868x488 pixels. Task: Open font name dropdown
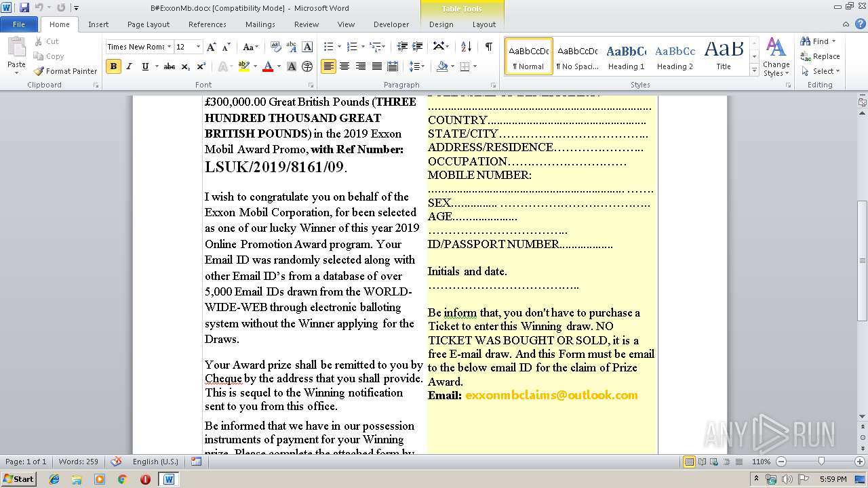pos(169,47)
